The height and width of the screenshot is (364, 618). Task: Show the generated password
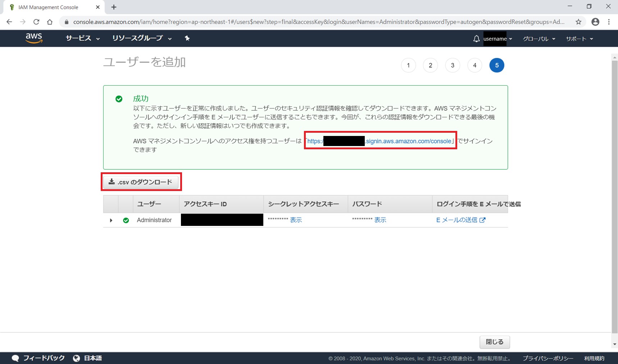[380, 220]
